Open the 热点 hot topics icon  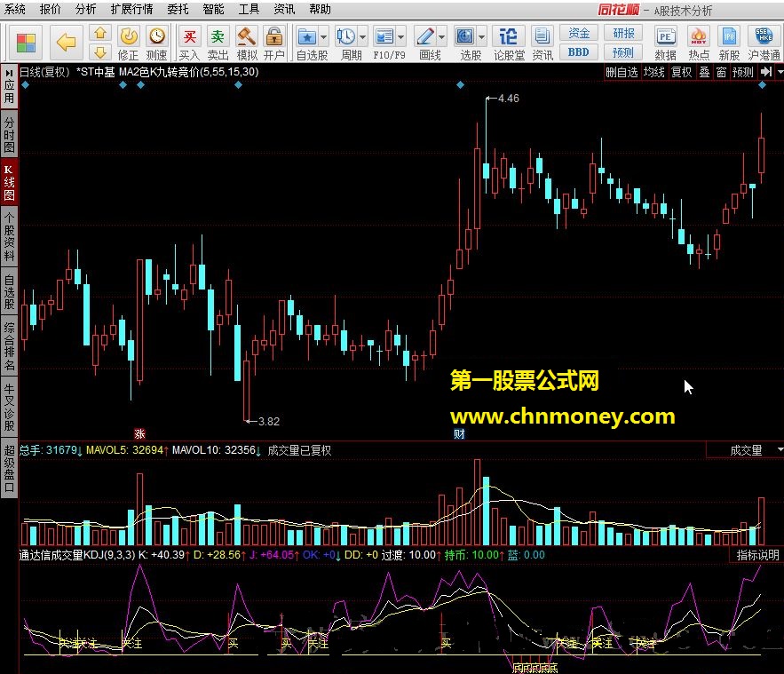699,36
